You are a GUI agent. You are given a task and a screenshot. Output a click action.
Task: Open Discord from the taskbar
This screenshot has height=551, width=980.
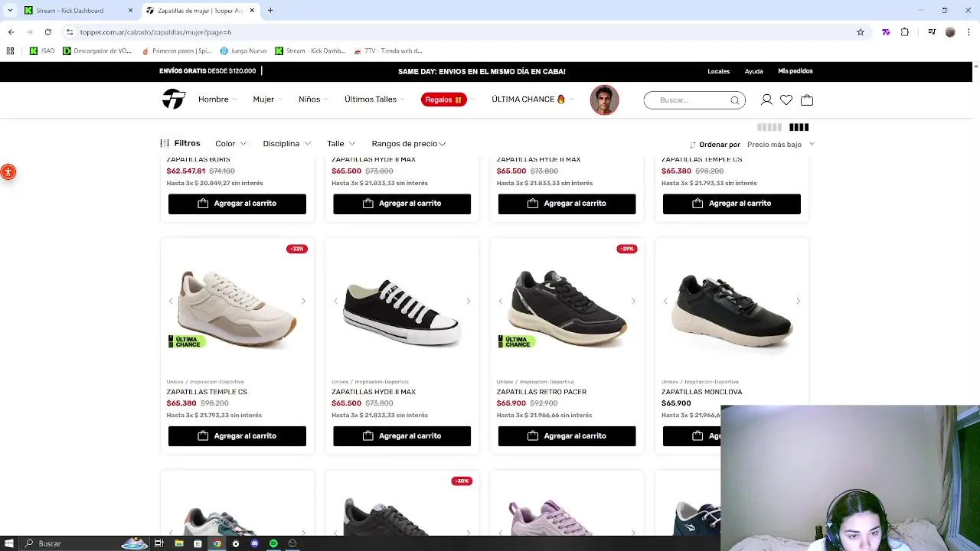tap(254, 543)
